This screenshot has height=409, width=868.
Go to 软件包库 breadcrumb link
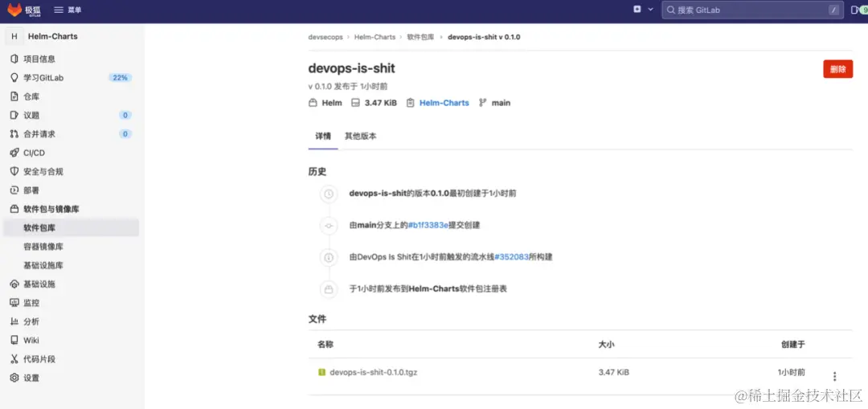point(420,37)
